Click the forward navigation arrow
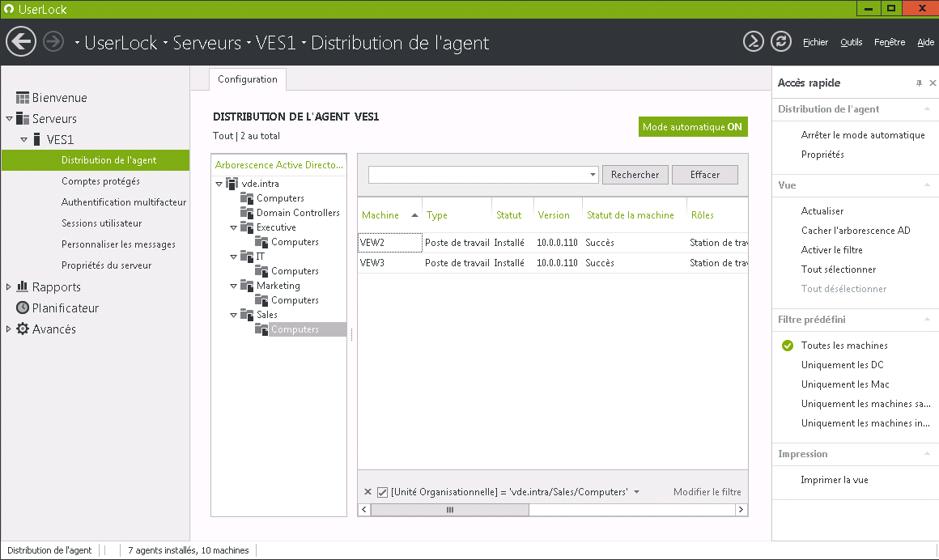Screen dimensions: 939x560 click(54, 42)
